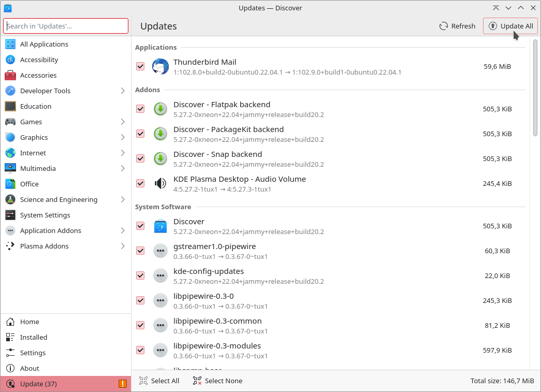Click the Flatpak backend green download icon

tap(160, 109)
